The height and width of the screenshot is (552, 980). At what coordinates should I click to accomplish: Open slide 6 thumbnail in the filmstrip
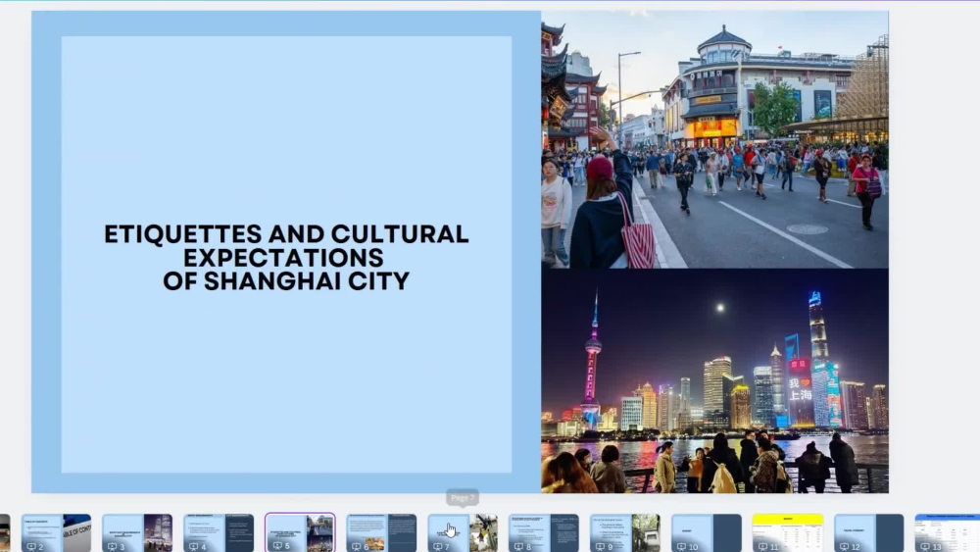tap(381, 532)
